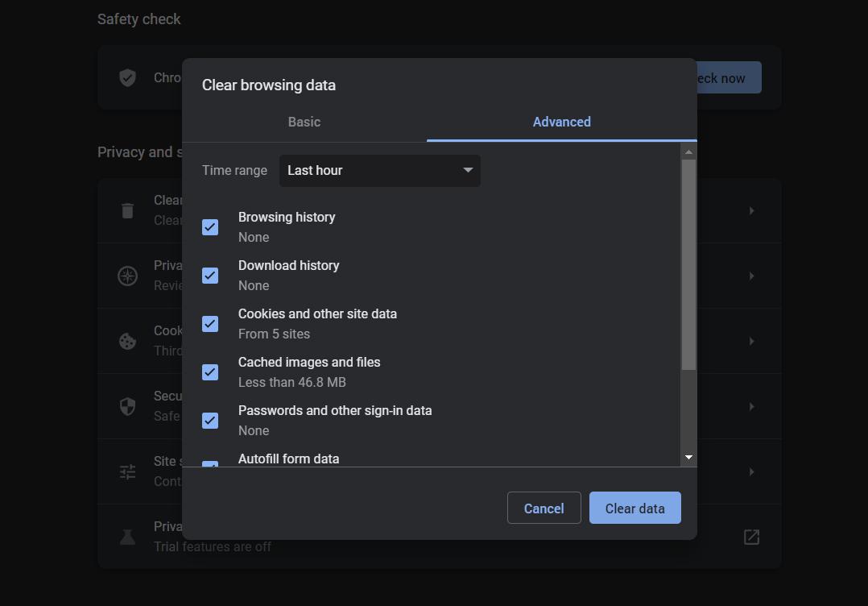
Task: Click the dialog scrollbar down arrow
Action: click(689, 457)
